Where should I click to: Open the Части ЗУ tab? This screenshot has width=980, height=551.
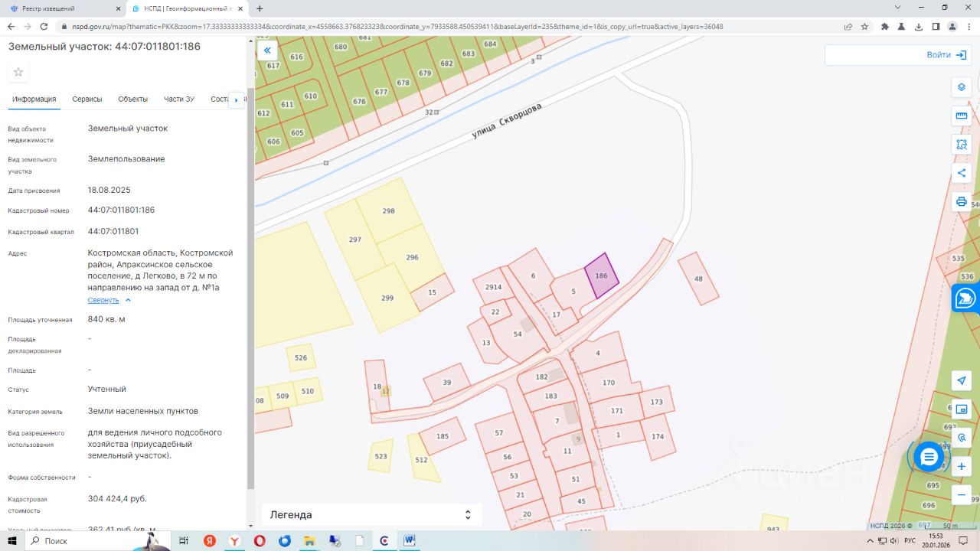click(179, 99)
